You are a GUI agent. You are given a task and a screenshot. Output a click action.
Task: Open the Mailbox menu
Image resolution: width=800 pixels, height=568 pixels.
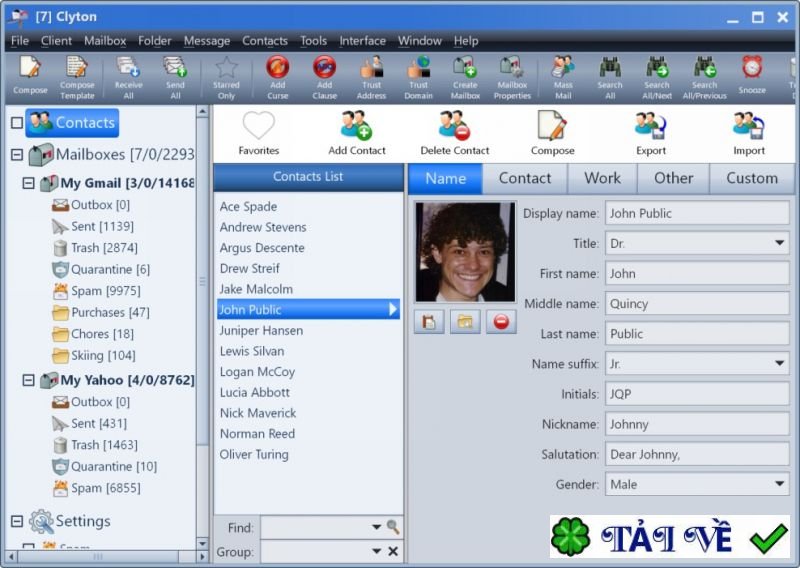105,41
